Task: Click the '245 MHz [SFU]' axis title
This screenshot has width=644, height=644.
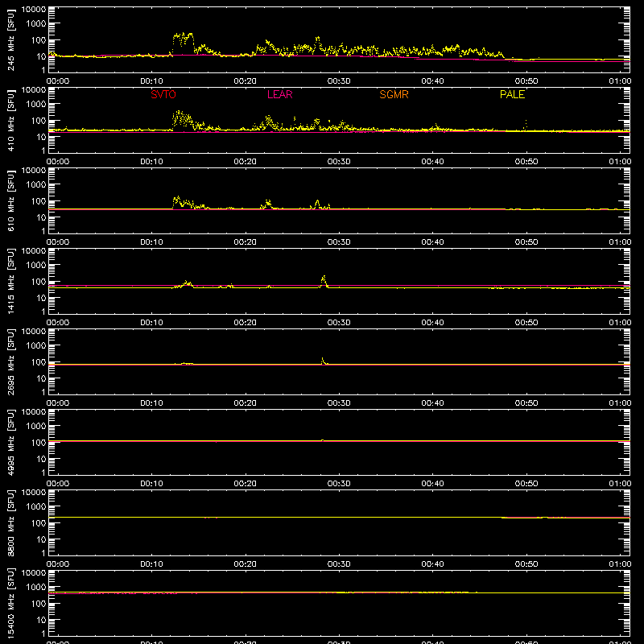Action: click(x=10, y=39)
